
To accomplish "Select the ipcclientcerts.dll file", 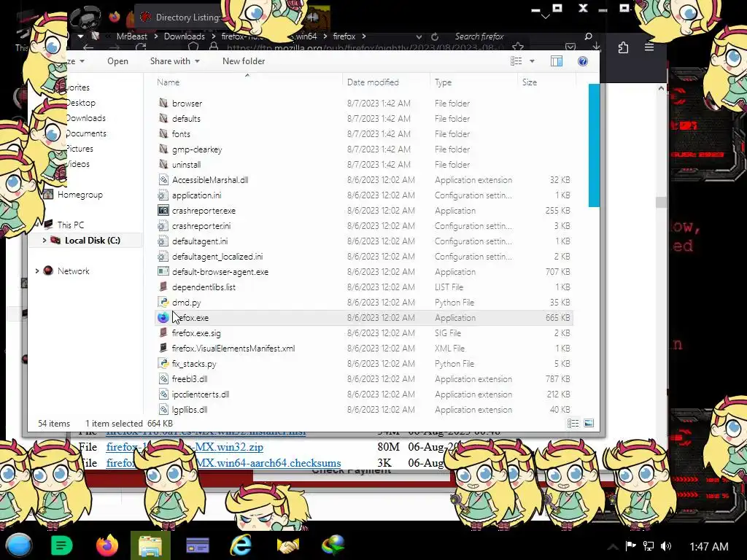I will (x=200, y=394).
